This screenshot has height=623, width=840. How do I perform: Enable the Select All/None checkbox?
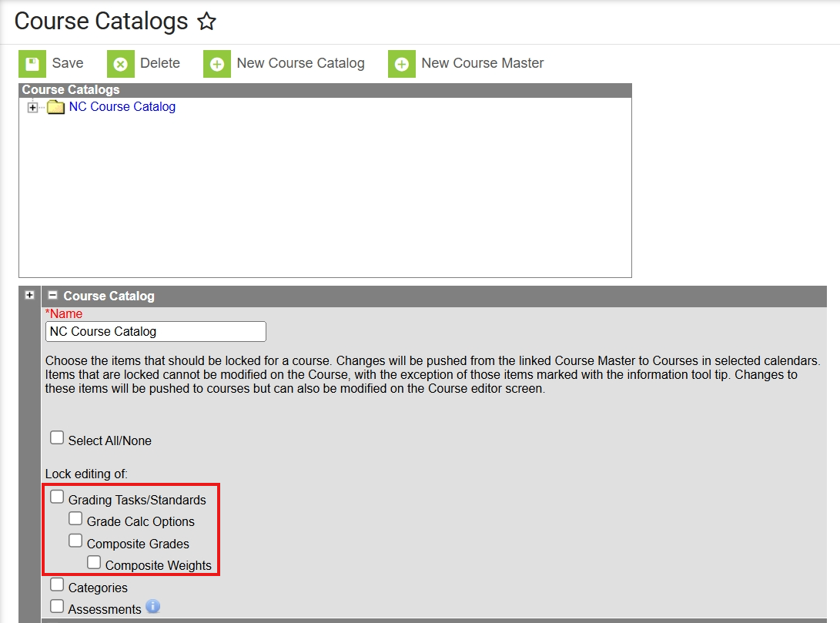pos(57,437)
